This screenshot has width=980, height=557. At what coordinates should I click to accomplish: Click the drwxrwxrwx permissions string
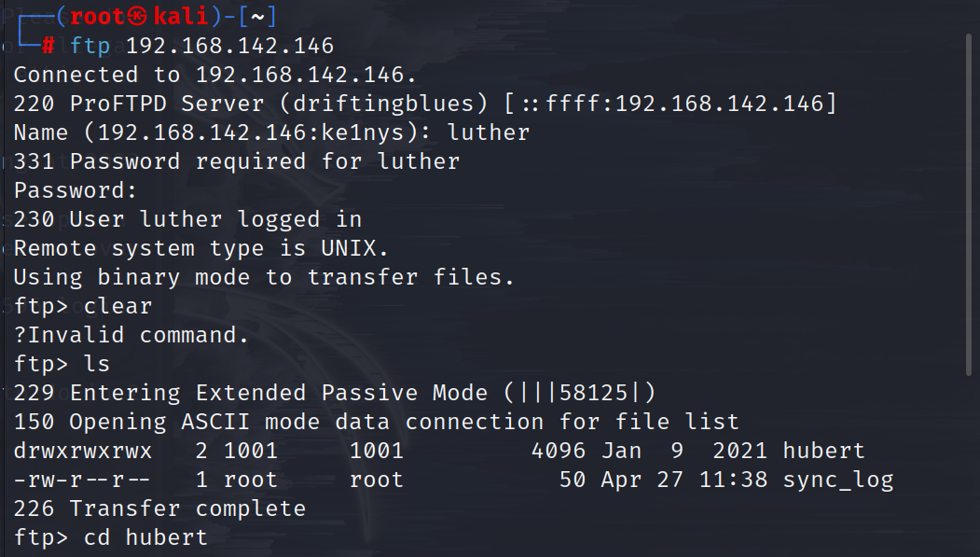pos(82,451)
